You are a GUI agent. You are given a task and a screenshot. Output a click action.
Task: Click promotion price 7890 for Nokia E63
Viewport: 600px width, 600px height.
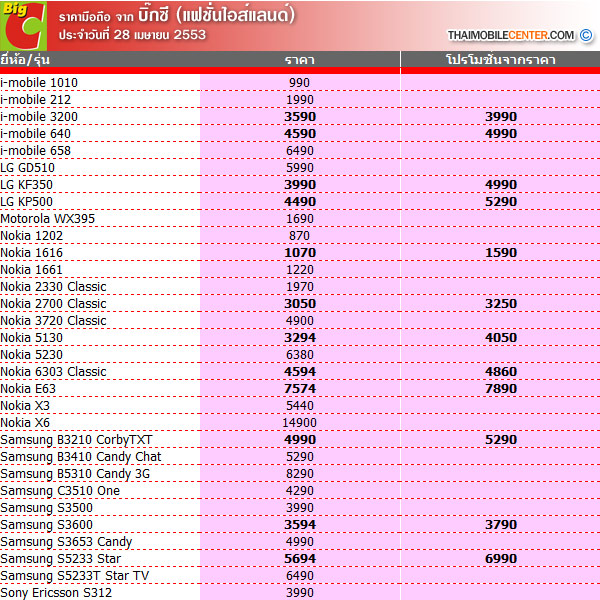501,388
